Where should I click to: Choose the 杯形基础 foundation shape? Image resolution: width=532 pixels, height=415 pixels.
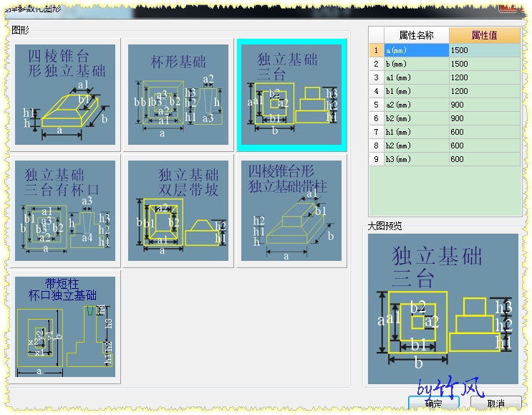coord(178,95)
